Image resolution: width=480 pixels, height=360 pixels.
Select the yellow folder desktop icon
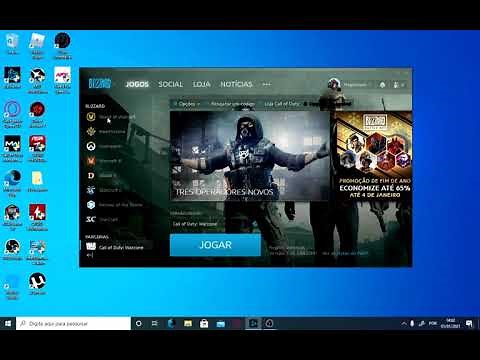37,181
